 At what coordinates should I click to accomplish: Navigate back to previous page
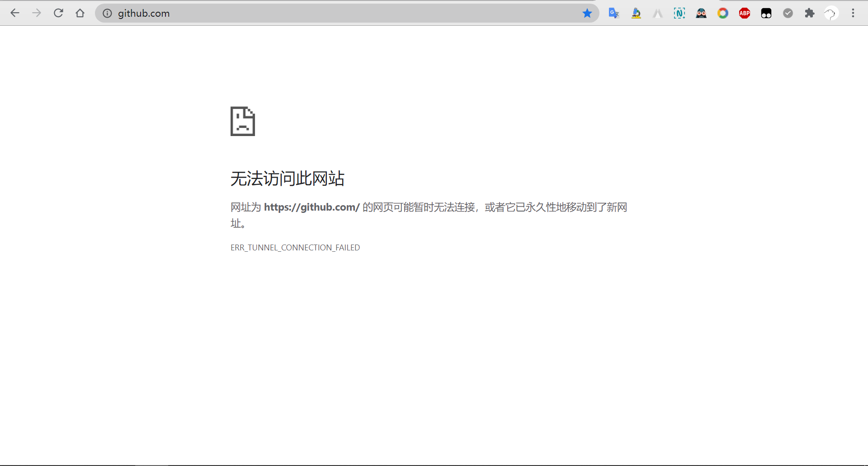click(x=15, y=13)
